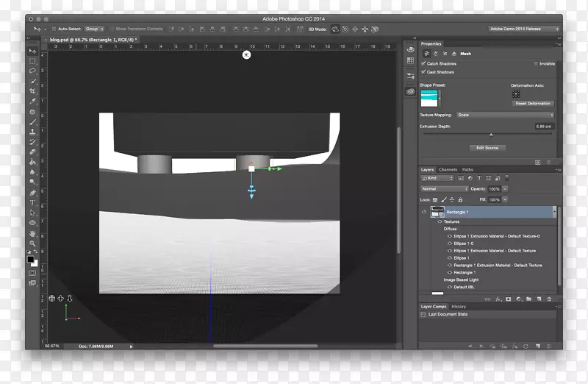The image size is (588, 384).
Task: Enable the Invisible checkbox
Action: click(x=536, y=64)
